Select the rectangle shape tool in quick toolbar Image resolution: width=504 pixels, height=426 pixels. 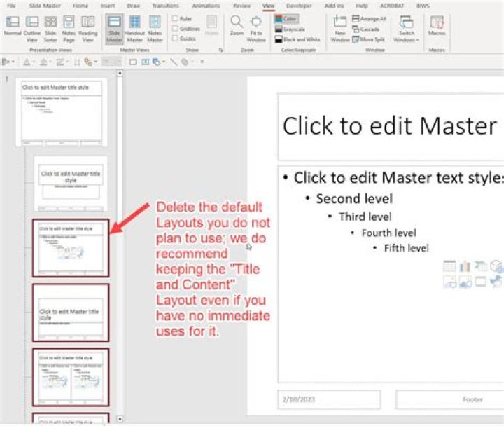133,62
